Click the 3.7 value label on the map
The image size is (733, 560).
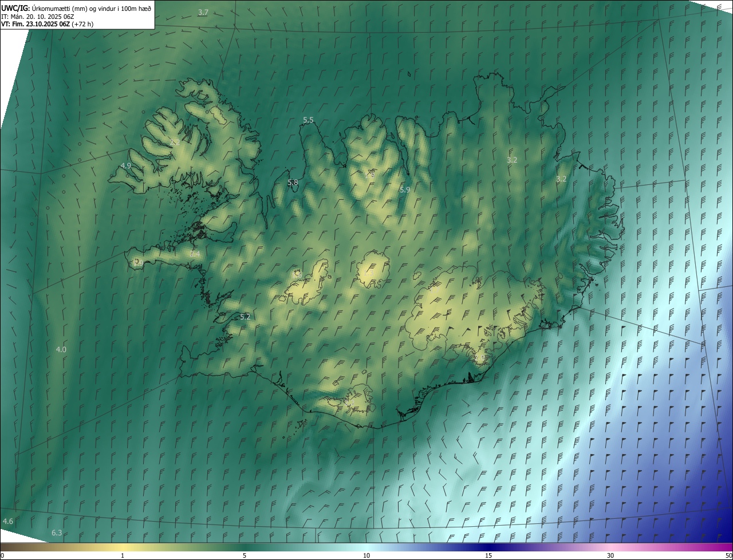pos(203,12)
